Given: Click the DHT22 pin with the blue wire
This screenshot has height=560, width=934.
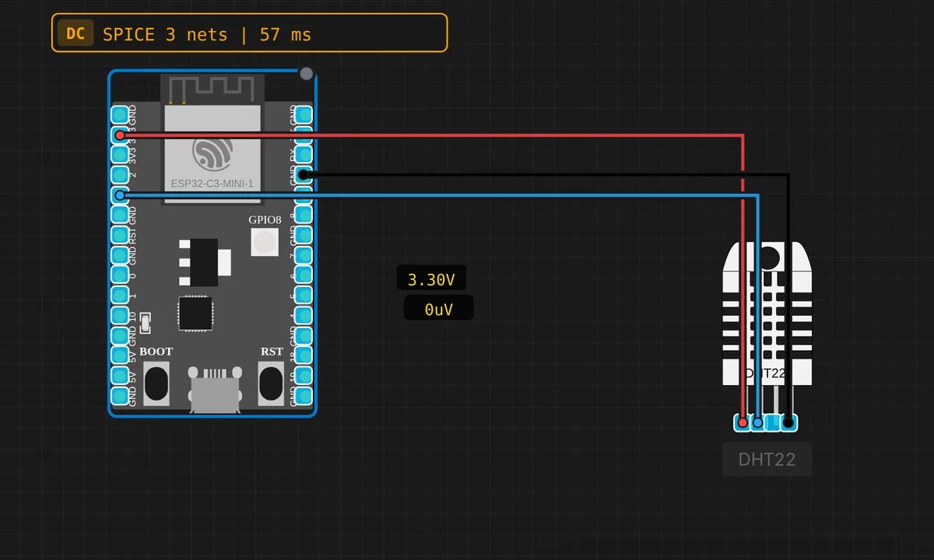Looking at the screenshot, I should [757, 422].
